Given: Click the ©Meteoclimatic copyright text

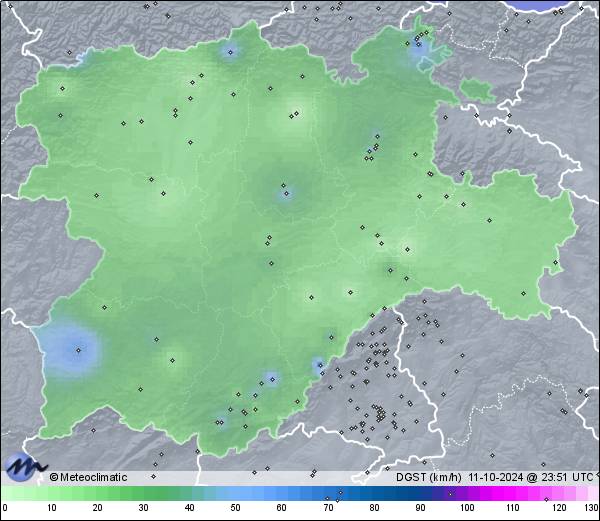Looking at the screenshot, I should (88, 477).
